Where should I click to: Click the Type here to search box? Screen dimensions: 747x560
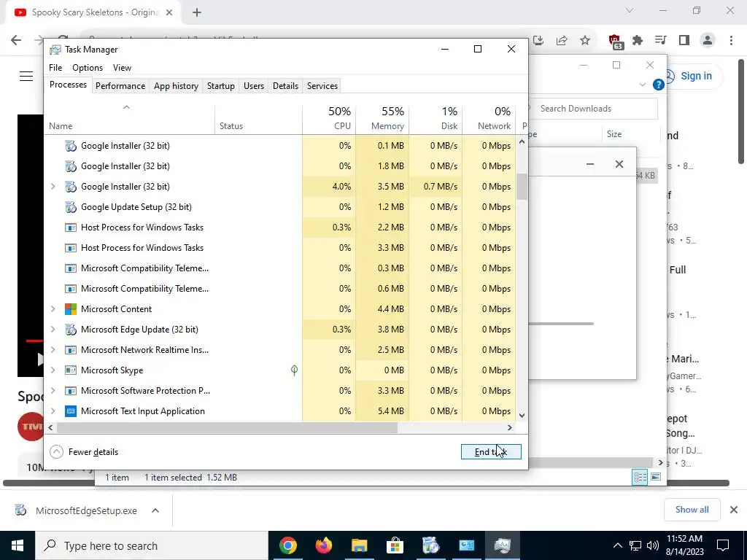point(152,545)
